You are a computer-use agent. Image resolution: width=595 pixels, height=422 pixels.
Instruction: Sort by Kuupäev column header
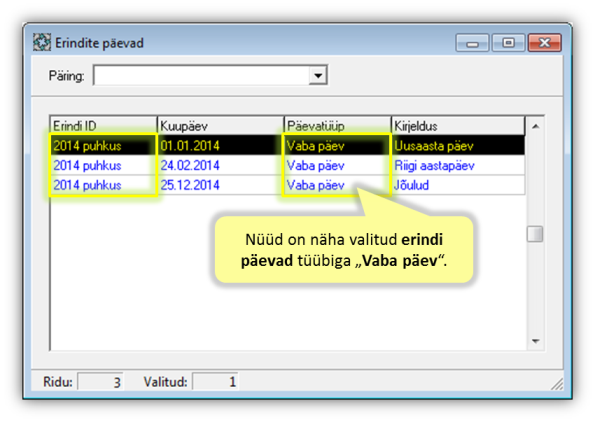point(220,126)
